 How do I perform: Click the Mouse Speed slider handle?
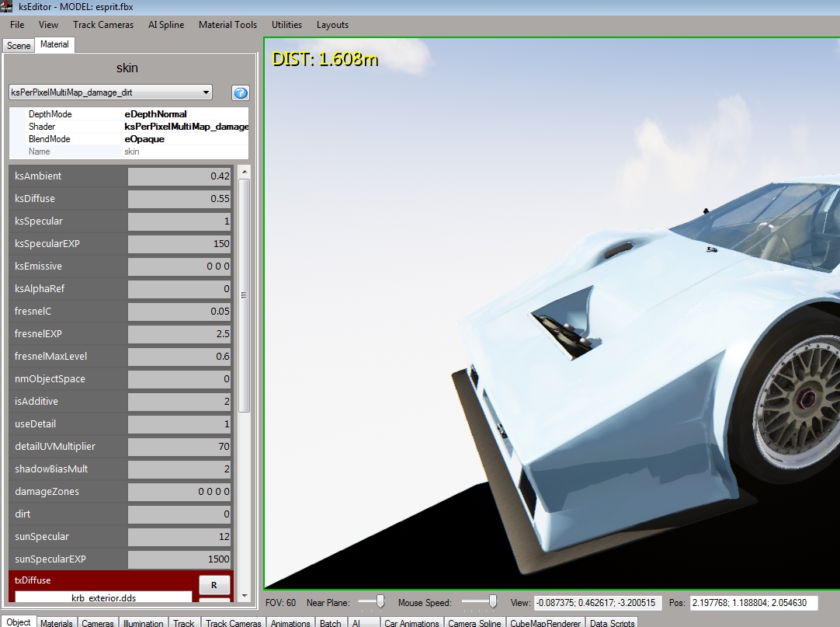[493, 602]
